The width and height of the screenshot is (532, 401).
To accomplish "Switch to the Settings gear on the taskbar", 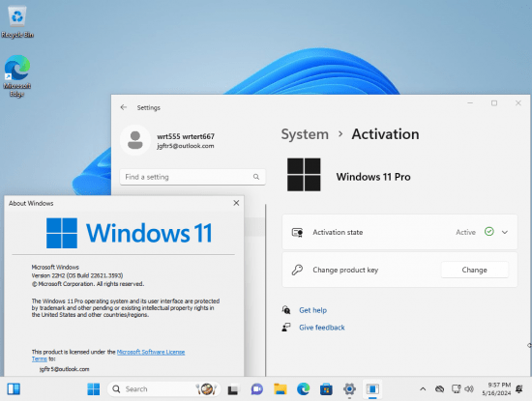I will tap(349, 389).
